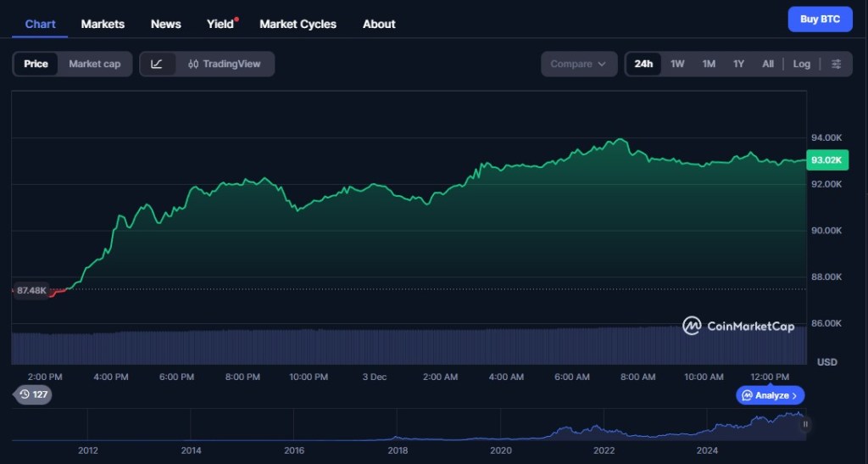Viewport: 868px width, 464px height.
Task: Click the 93.02K current price label
Action: (826, 160)
